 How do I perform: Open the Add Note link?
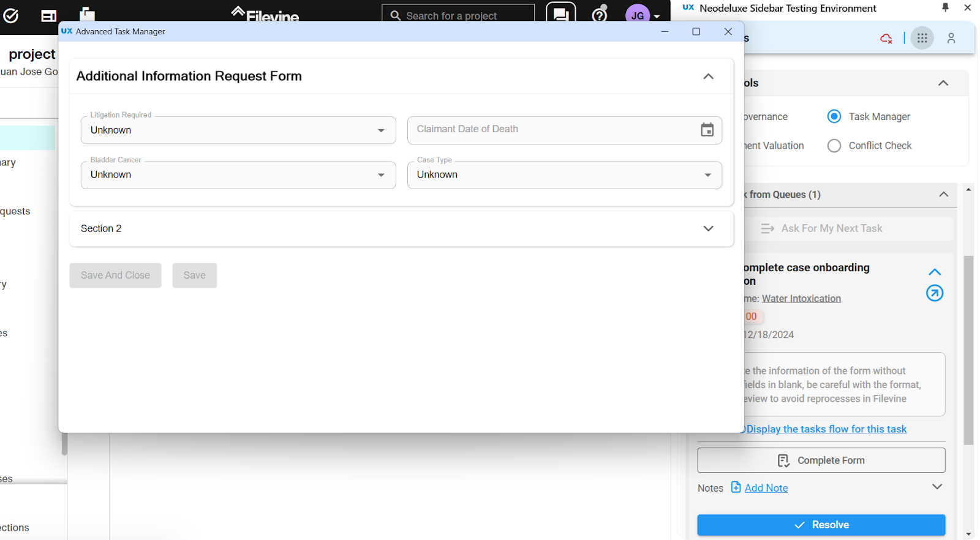pos(766,488)
